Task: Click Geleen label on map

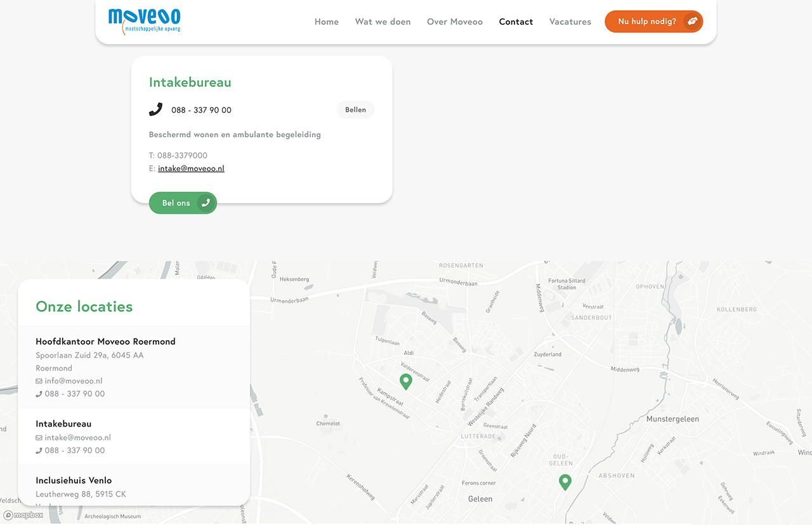Action: click(x=480, y=499)
